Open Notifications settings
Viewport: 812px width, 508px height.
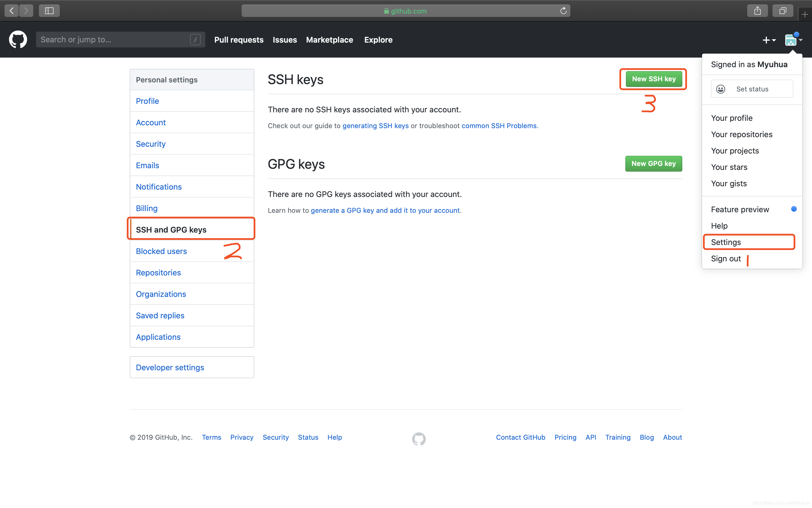pos(192,187)
